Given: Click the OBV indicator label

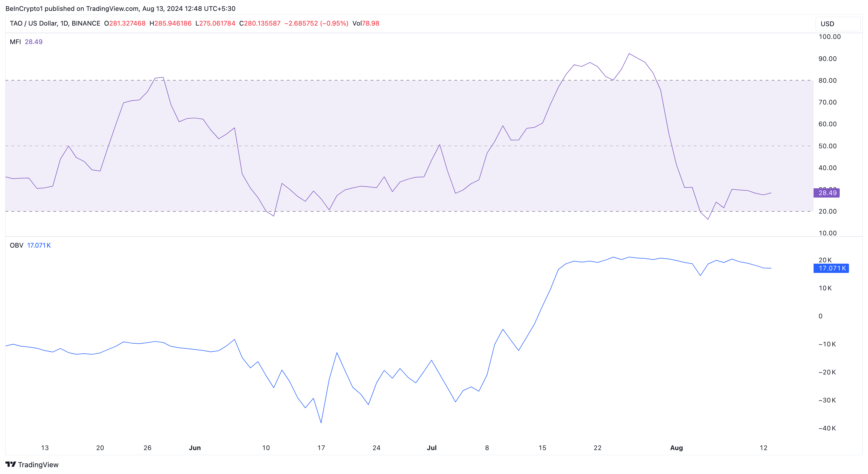Looking at the screenshot, I should (x=16, y=245).
